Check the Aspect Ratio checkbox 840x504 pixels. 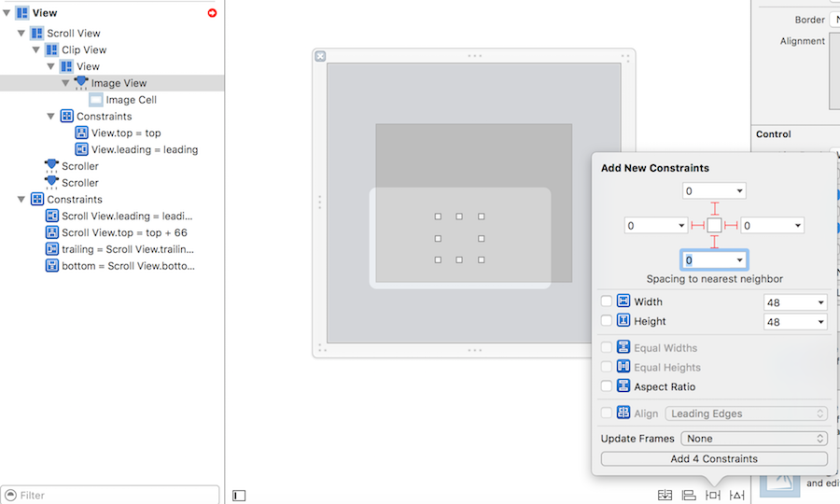[x=607, y=386]
